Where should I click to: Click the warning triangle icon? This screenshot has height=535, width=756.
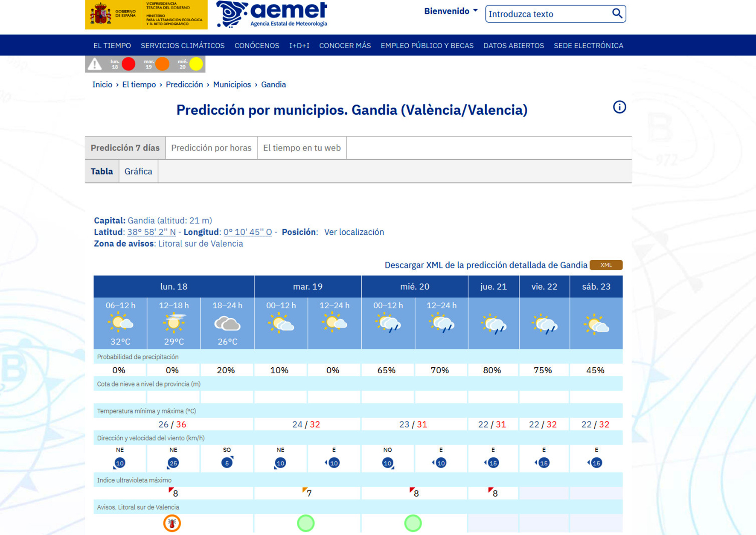pyautogui.click(x=95, y=64)
